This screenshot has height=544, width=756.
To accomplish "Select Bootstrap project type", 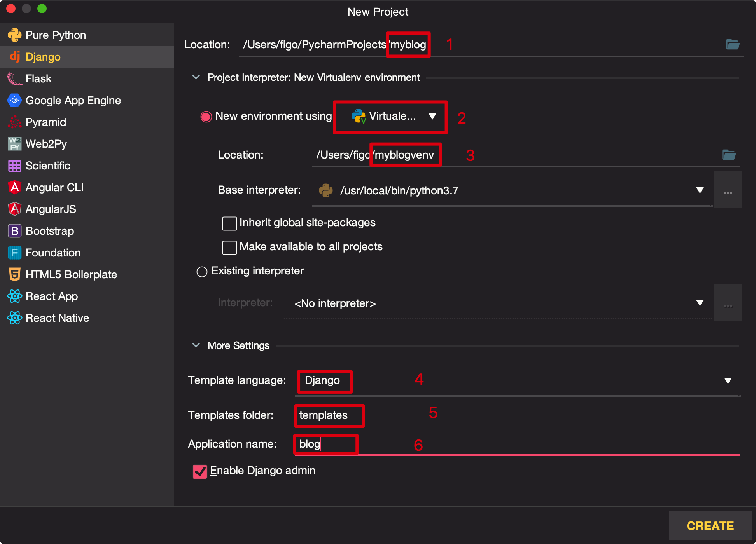I will [87, 231].
